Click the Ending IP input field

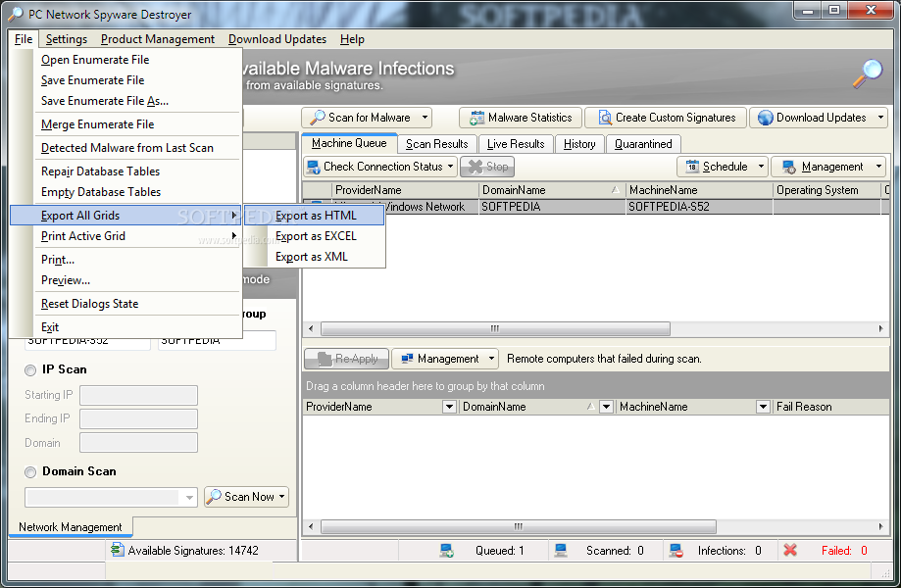[x=138, y=418]
